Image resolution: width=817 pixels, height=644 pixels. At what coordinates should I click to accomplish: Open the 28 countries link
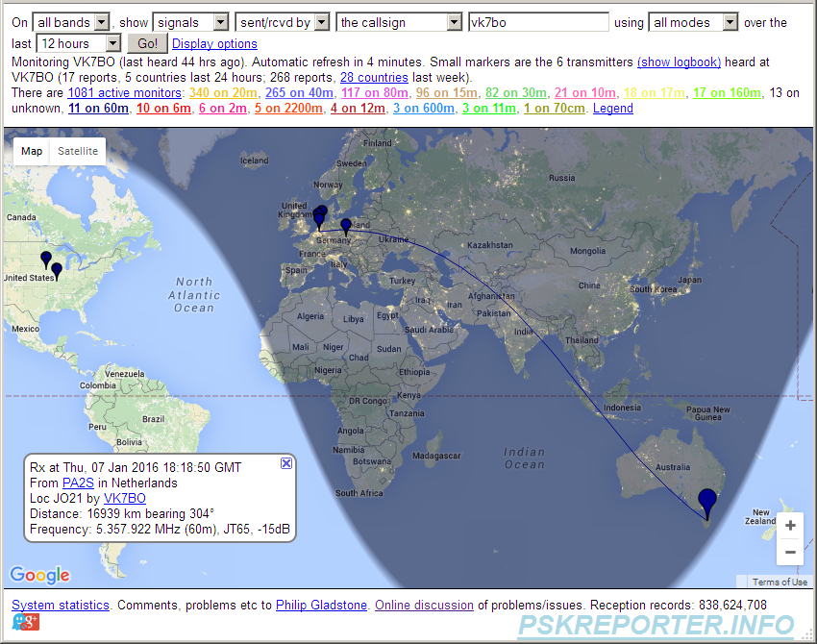pyautogui.click(x=374, y=78)
